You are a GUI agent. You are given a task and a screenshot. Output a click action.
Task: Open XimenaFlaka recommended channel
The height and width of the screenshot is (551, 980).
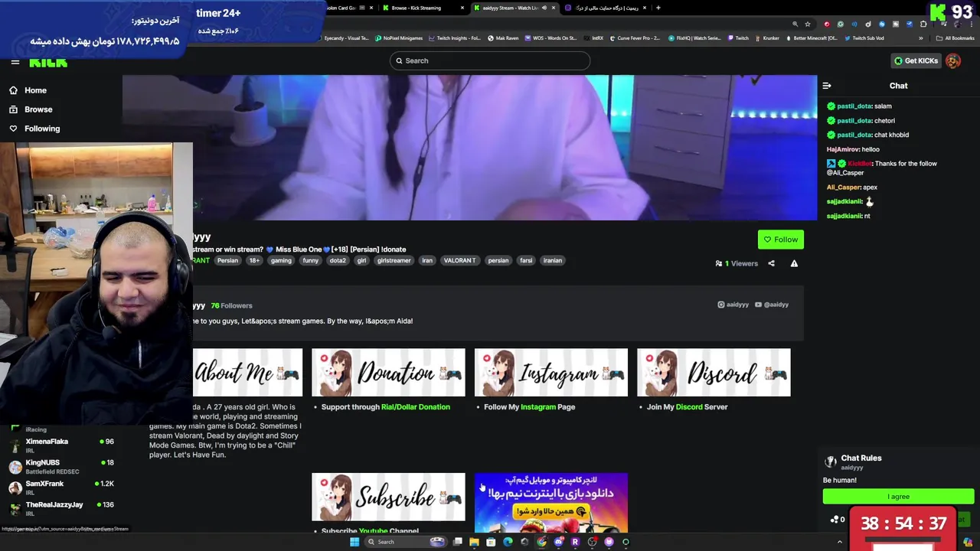[61, 445]
